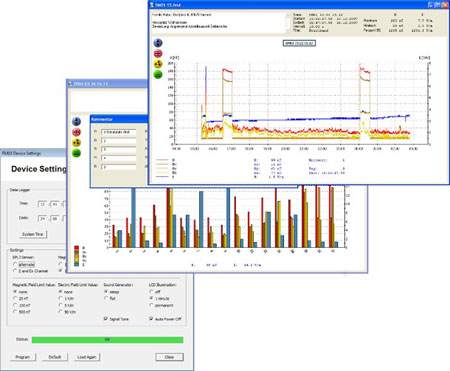The image size is (450, 371).
Task: Click the red round icon in bar chart window
Action: 77,132
